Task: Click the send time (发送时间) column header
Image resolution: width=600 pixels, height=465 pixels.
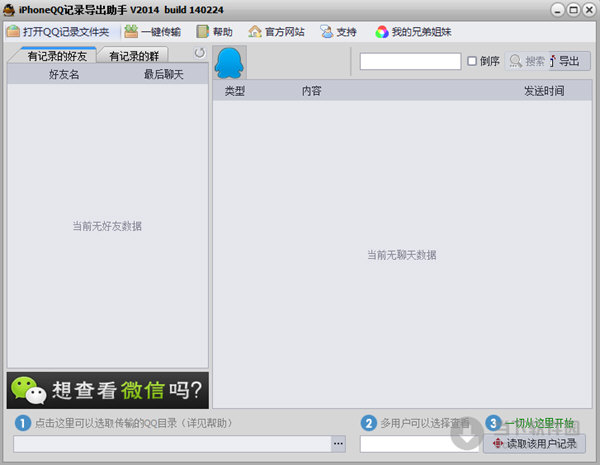Action: [544, 91]
